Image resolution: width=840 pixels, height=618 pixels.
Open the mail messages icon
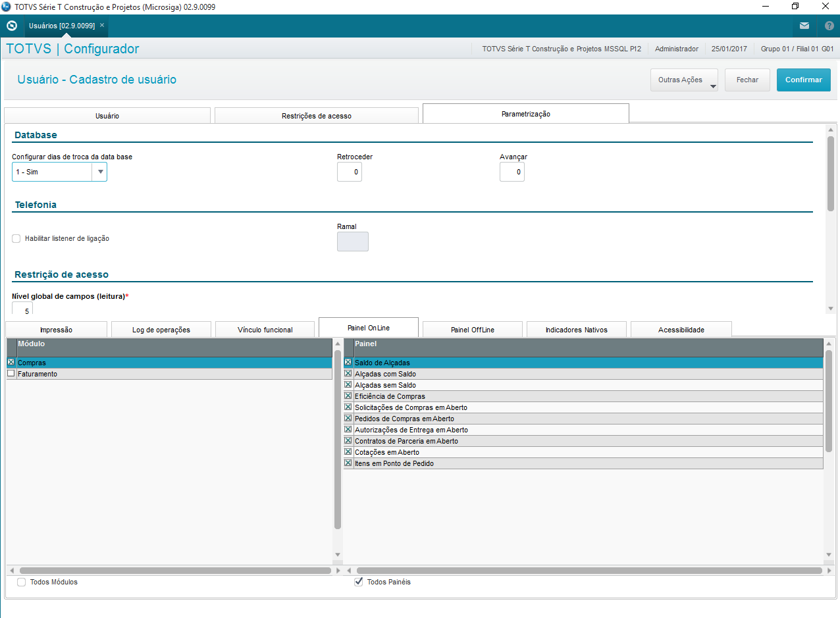click(804, 26)
